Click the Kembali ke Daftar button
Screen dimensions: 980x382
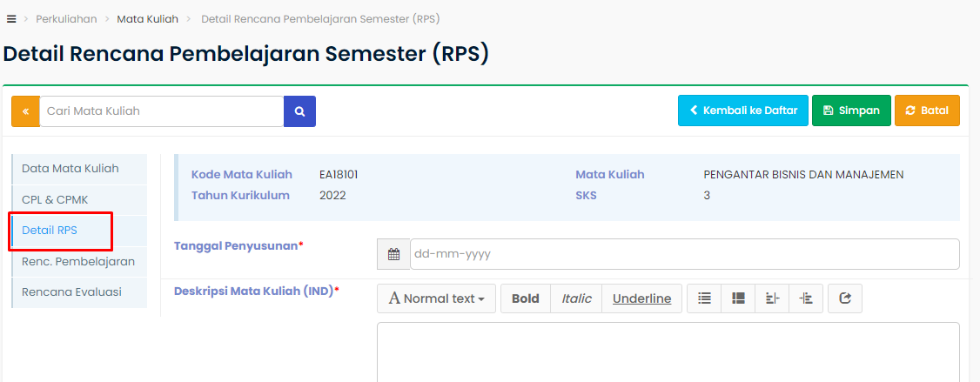[743, 111]
